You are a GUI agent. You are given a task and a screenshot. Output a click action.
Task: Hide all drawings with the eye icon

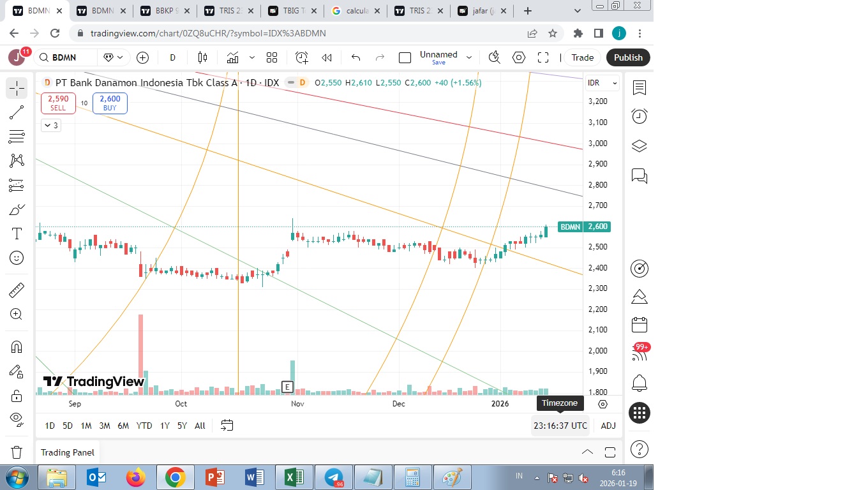(17, 420)
